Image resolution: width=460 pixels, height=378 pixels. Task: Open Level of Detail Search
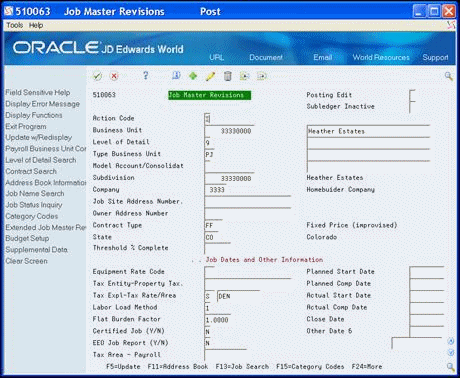point(41,160)
